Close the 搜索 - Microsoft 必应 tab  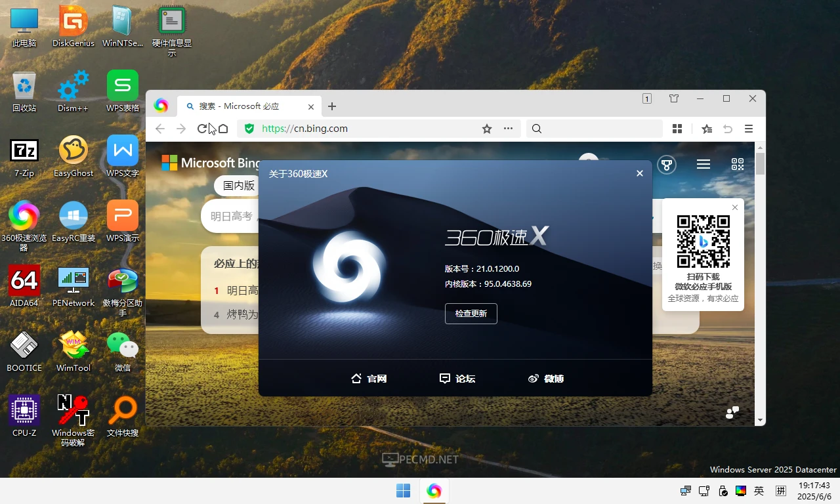pos(311,106)
